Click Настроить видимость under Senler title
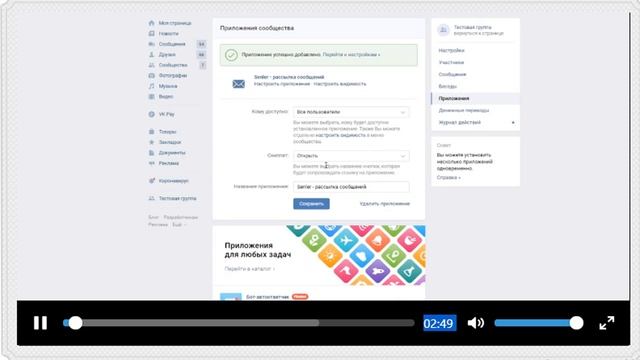Image resolution: width=640 pixels, height=360 pixels. tap(340, 84)
